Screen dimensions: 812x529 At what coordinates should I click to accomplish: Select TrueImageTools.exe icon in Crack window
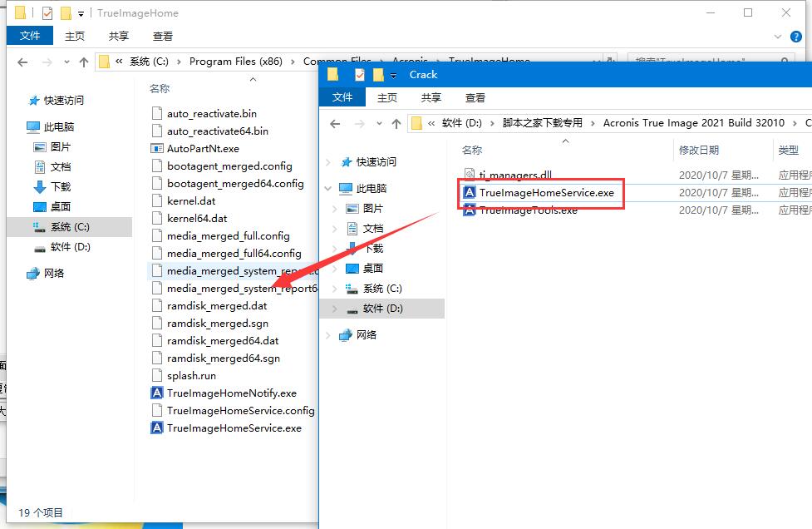pyautogui.click(x=470, y=210)
